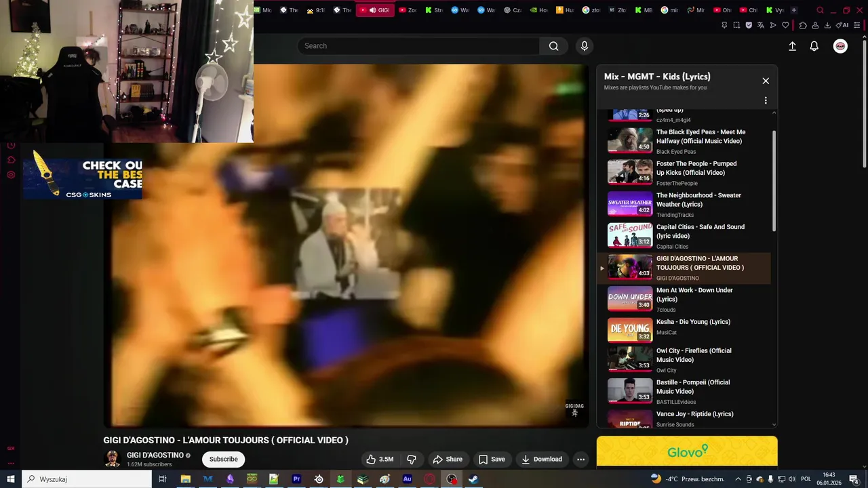Open the YouTube account avatar menu

840,46
